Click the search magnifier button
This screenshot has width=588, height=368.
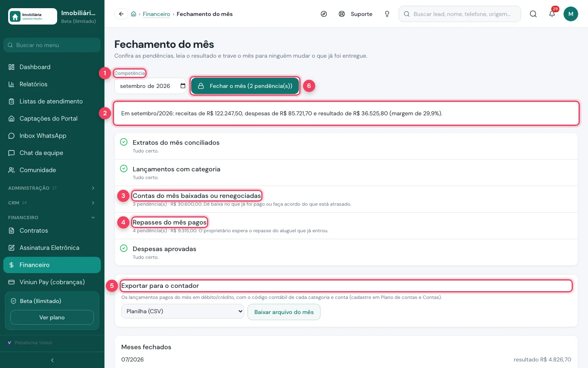[533, 14]
